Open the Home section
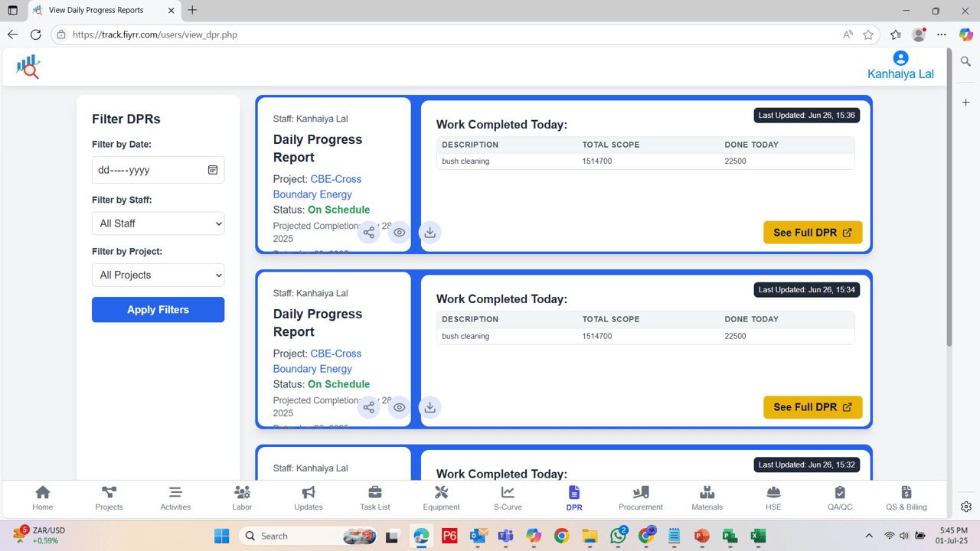Image resolution: width=980 pixels, height=551 pixels. pyautogui.click(x=42, y=497)
